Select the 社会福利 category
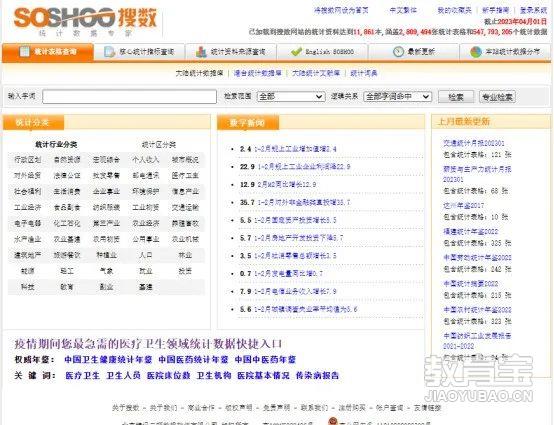This screenshot has width=554, height=425. tap(28, 191)
